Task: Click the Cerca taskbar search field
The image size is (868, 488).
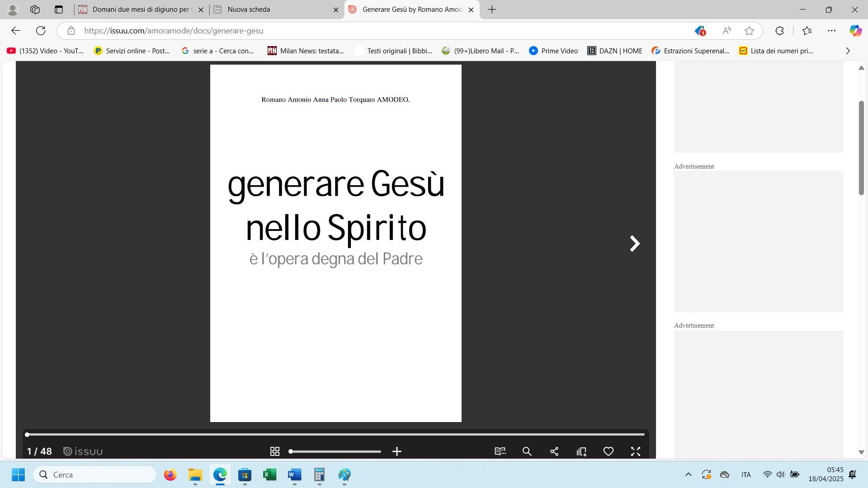Action: [x=95, y=474]
